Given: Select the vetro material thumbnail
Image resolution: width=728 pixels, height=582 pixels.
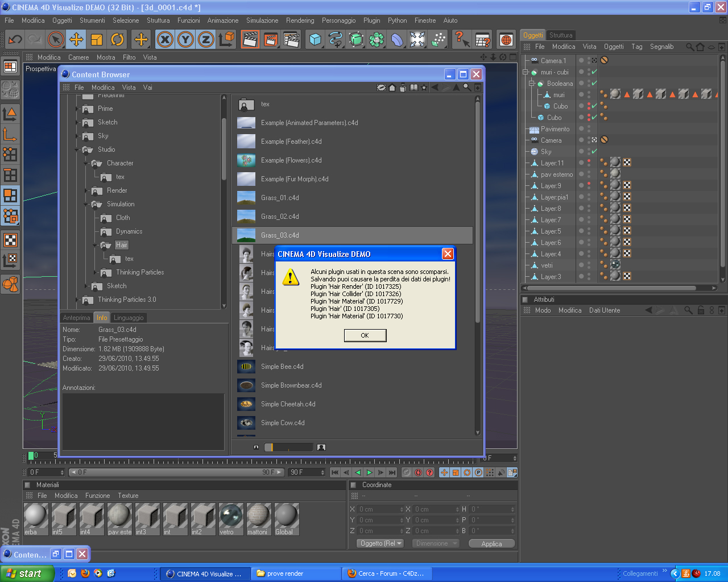Looking at the screenshot, I should [x=230, y=519].
